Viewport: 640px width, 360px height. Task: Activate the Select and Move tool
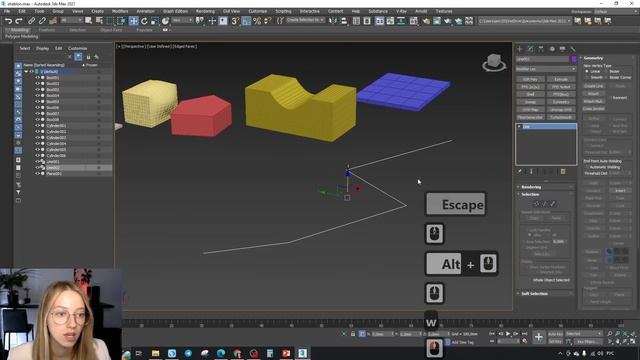[x=133, y=20]
